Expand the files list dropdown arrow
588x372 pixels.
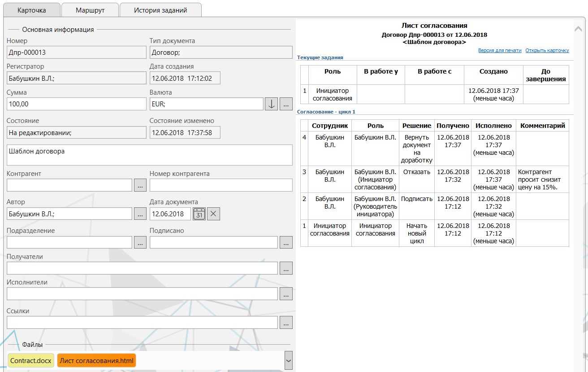click(x=288, y=360)
